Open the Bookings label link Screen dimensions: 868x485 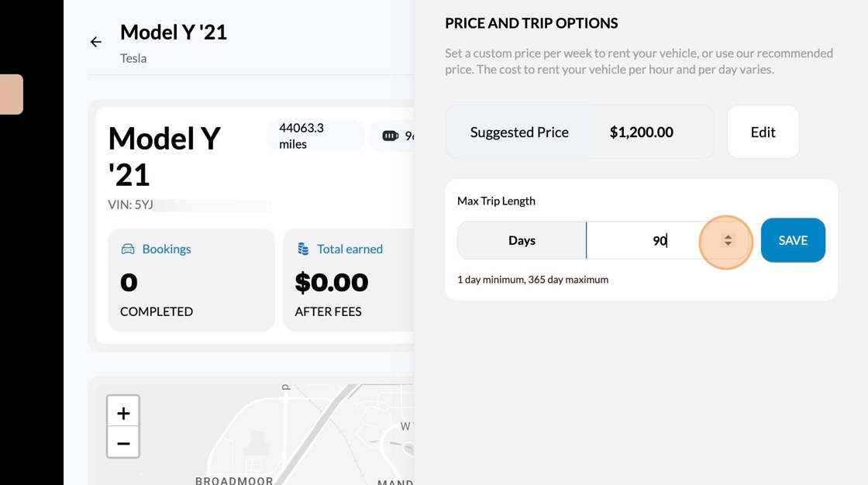tap(167, 249)
